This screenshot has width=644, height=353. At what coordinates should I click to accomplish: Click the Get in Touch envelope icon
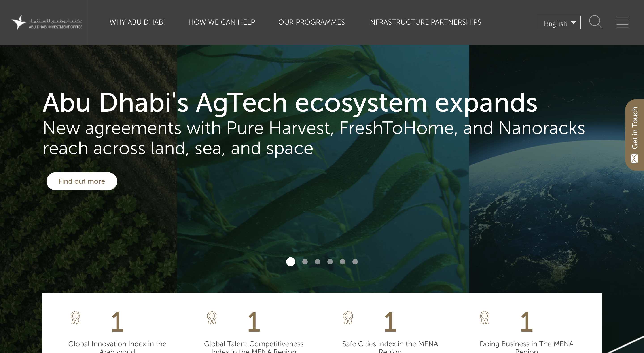point(634,158)
